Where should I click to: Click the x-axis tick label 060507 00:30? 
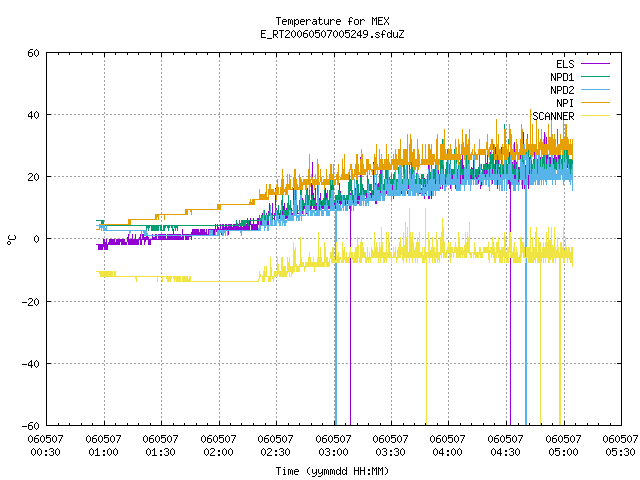click(46, 446)
